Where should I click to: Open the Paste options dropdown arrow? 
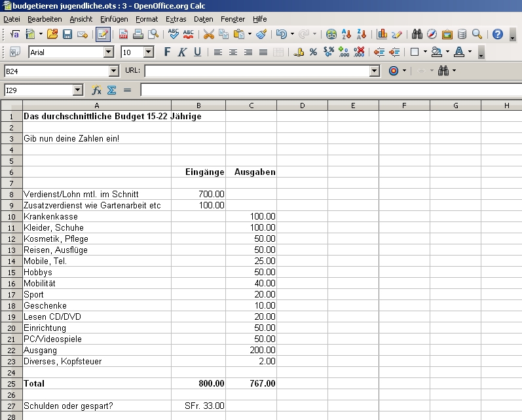click(x=250, y=34)
